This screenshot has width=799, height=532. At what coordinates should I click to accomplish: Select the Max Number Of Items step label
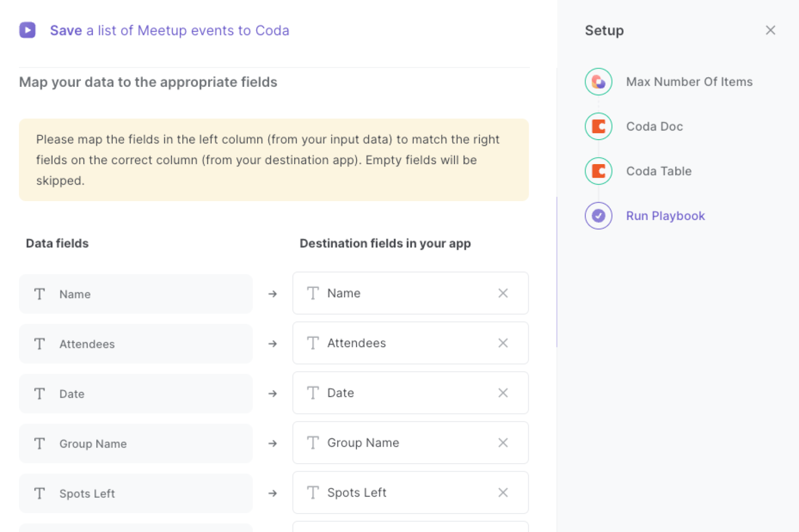tap(689, 82)
